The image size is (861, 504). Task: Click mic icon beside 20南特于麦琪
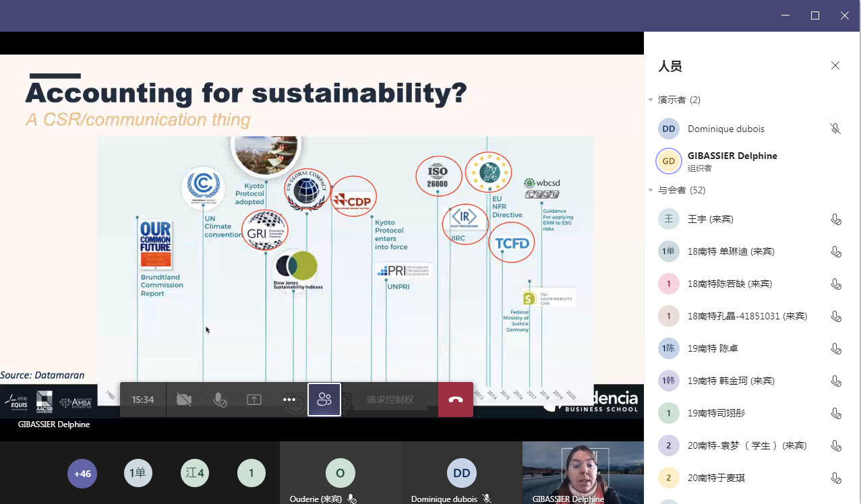835,478
